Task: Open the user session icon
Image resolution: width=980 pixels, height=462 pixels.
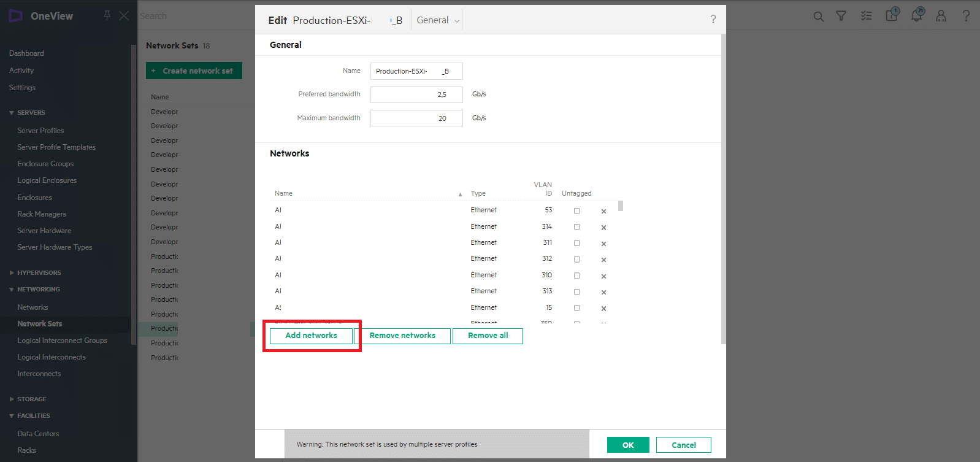Action: (941, 17)
